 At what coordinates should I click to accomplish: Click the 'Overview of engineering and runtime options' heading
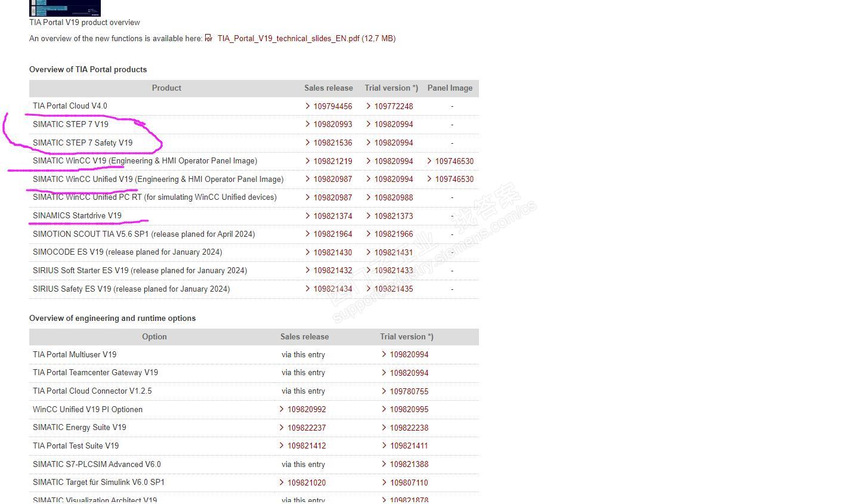112,318
